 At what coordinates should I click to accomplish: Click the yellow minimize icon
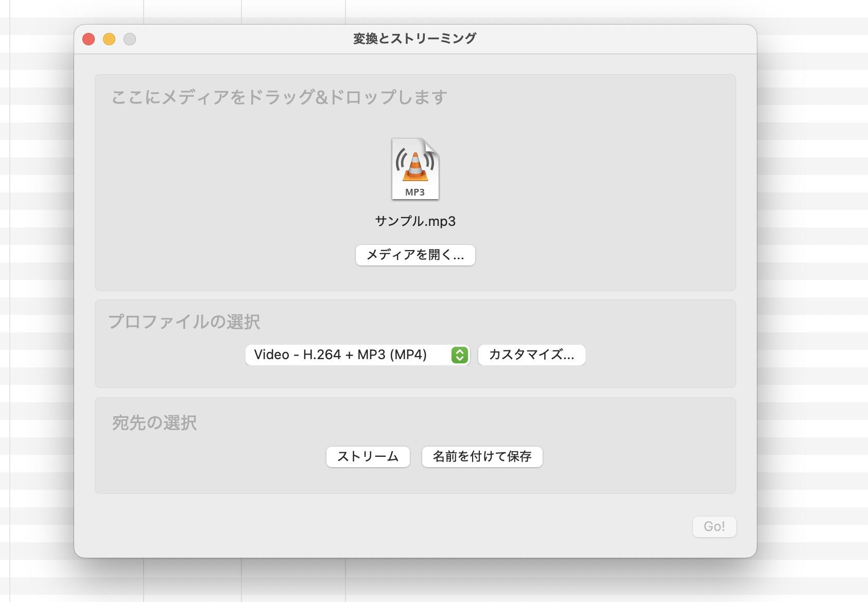point(109,38)
